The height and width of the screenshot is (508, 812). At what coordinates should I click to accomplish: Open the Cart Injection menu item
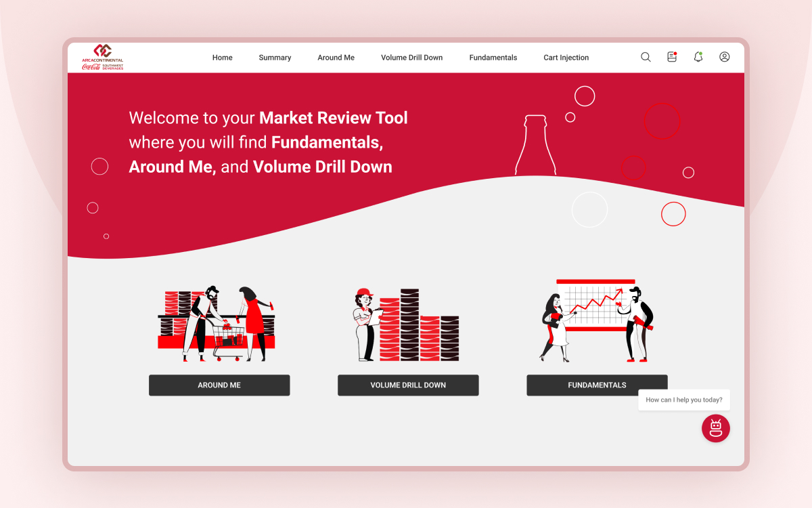[566, 58]
